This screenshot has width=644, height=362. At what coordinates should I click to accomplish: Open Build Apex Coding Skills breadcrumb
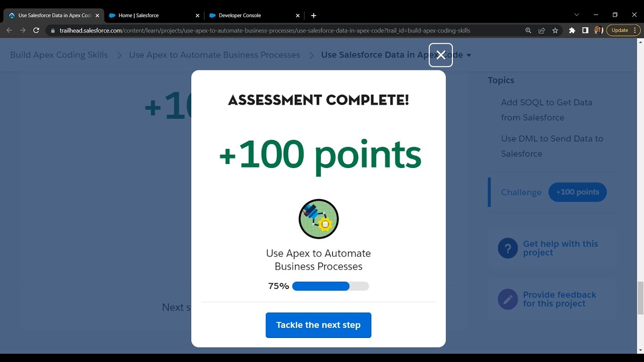point(59,55)
